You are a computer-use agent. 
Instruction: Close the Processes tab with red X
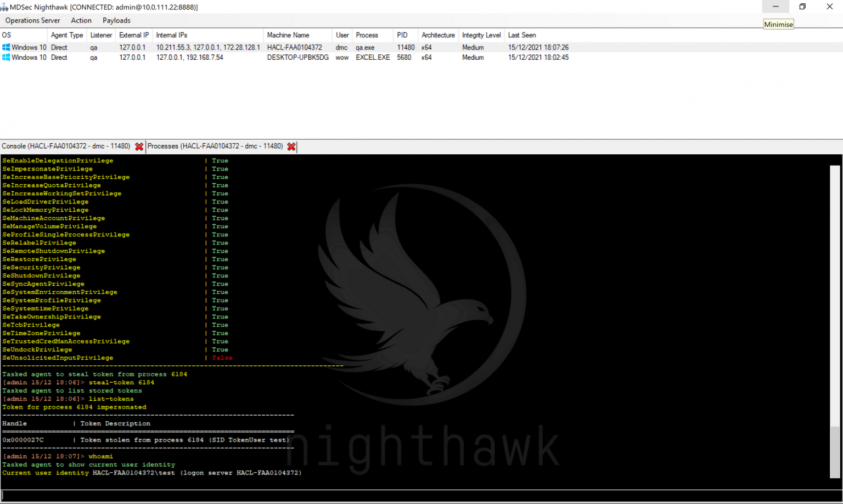(291, 146)
